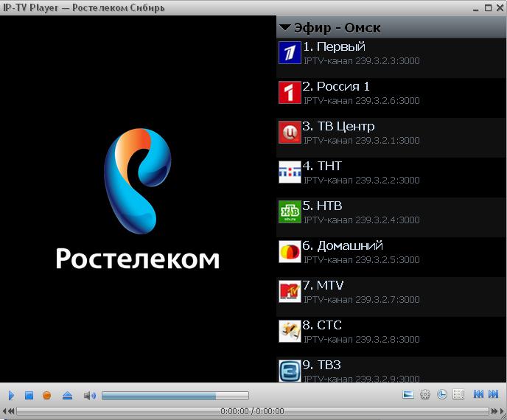Click the MTV channel logo
Image resolution: width=507 pixels, height=420 pixels.
click(290, 292)
